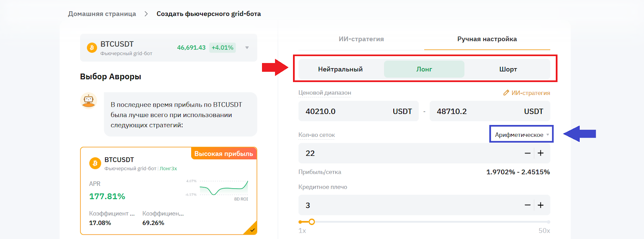Click the Bitcoin icon in pair selector

coord(92,47)
